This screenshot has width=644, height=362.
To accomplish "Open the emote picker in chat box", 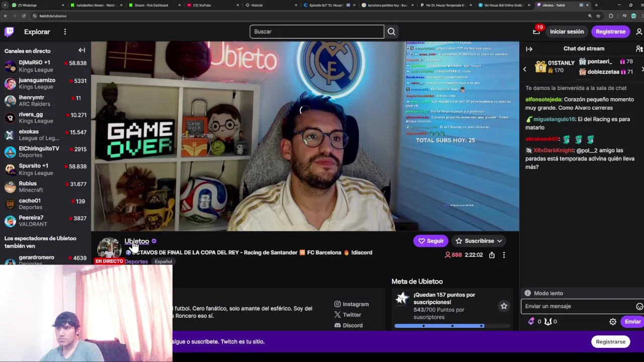I will (639, 306).
